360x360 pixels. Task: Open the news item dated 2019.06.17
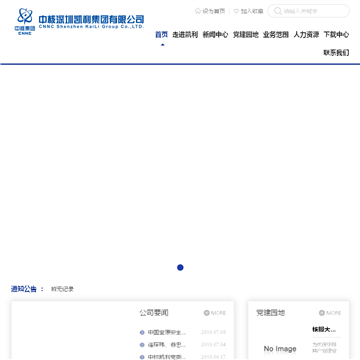click(x=167, y=357)
